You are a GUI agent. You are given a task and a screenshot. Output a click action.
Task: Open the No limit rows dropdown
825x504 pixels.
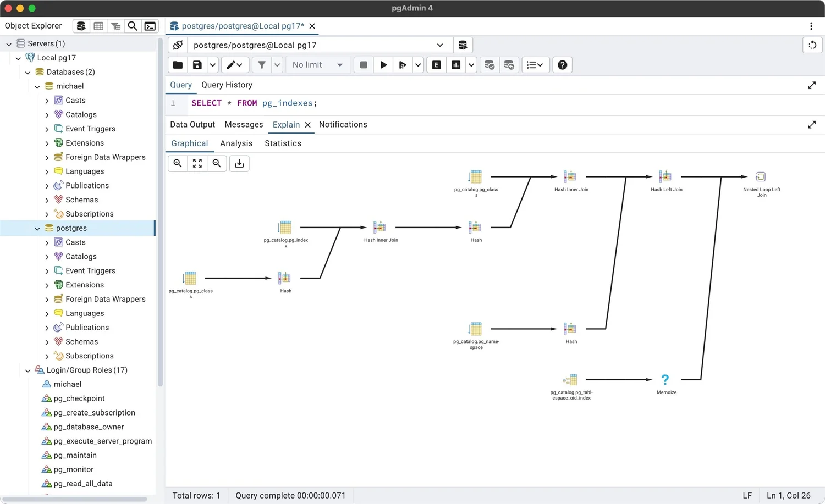pos(318,65)
